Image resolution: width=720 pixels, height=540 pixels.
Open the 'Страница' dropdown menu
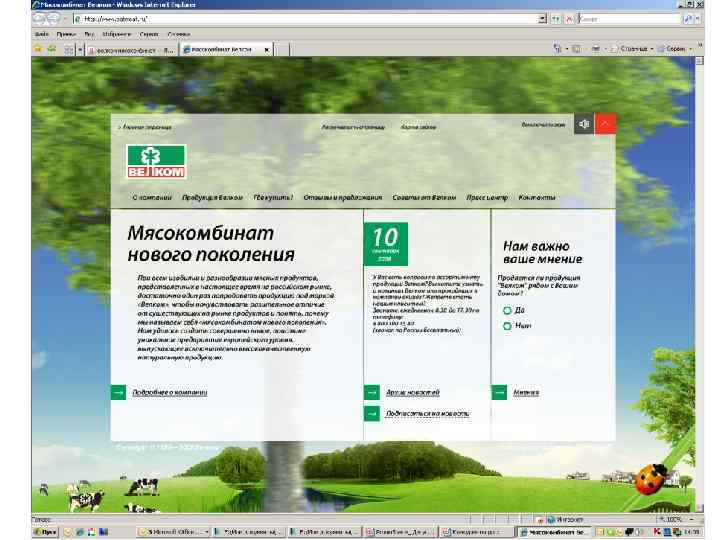tap(632, 48)
